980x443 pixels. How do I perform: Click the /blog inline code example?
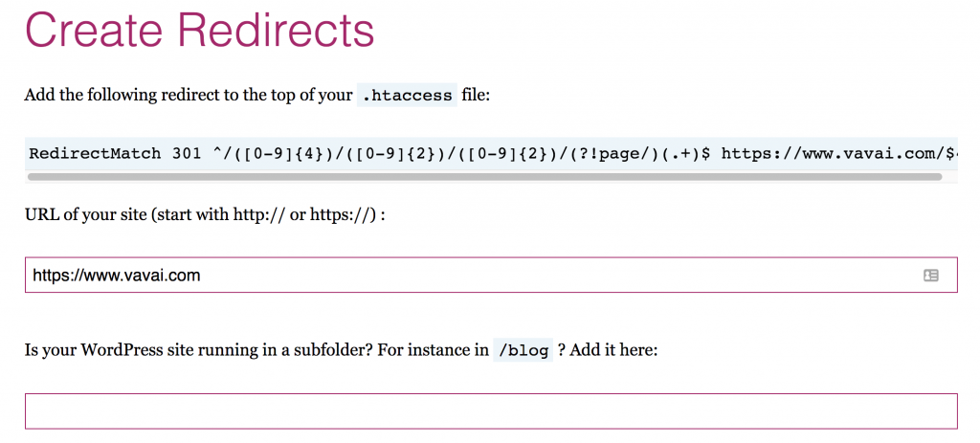[x=522, y=350]
